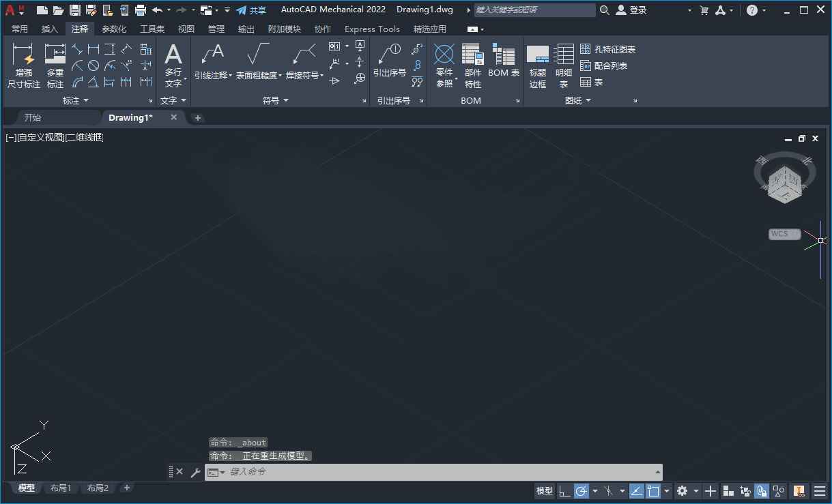The height and width of the screenshot is (504, 832).
Task: Switch to the 开始 document tab
Action: [x=32, y=117]
